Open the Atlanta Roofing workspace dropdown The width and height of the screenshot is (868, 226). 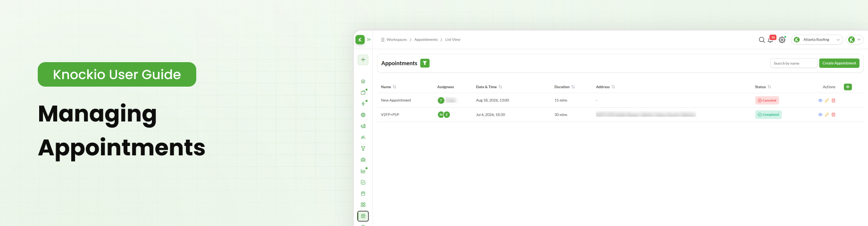click(x=817, y=40)
